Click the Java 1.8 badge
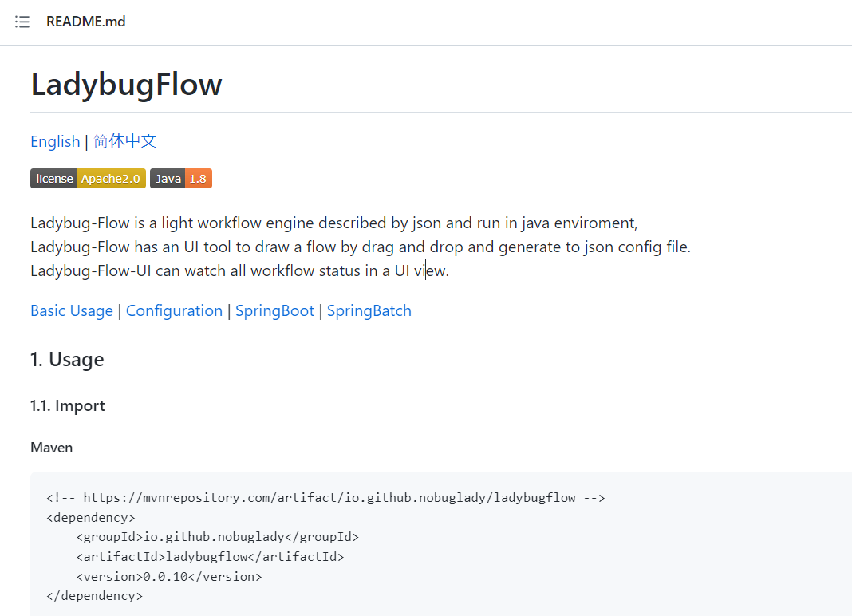This screenshot has width=852, height=616. pos(181,179)
